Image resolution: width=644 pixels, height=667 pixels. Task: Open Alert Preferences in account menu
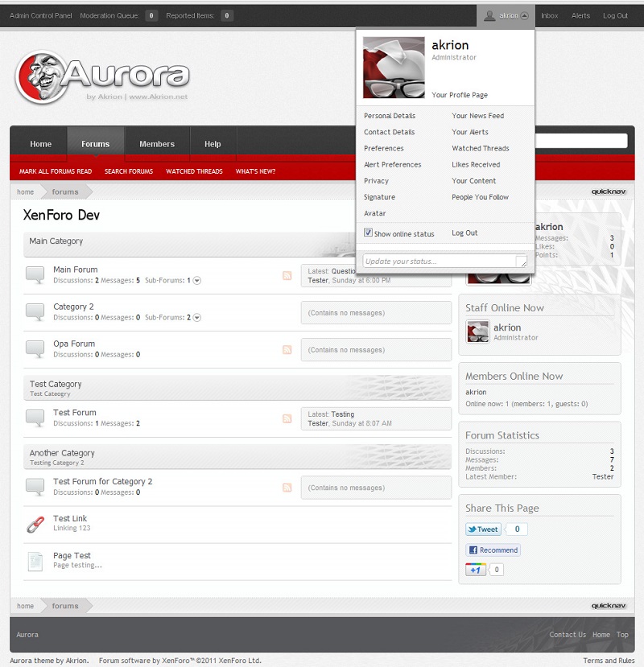click(x=393, y=165)
